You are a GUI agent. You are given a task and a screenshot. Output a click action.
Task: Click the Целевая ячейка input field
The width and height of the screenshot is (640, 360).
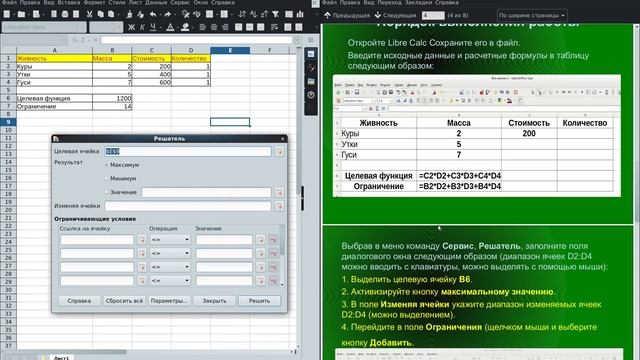click(188, 151)
